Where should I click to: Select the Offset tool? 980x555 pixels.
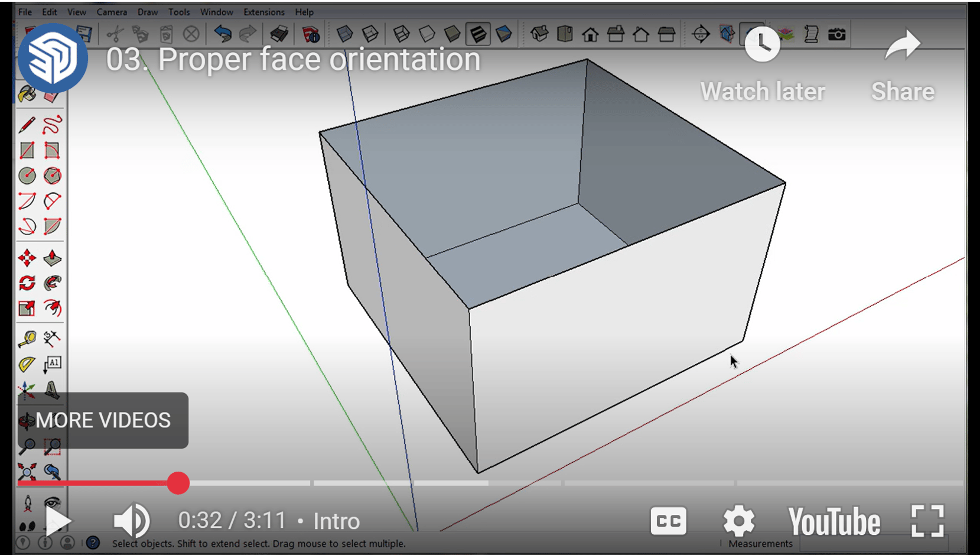coord(52,308)
